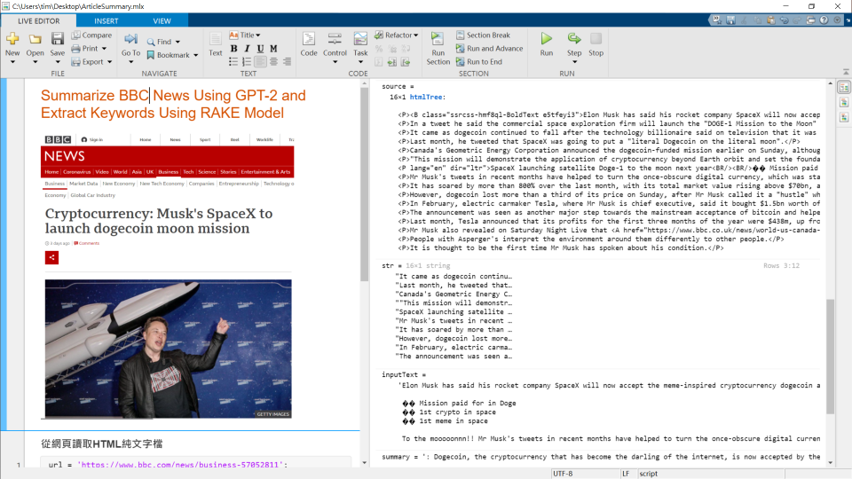Click the UTF-8 encoding status entry
Screen dimensions: 852x479
point(563,474)
